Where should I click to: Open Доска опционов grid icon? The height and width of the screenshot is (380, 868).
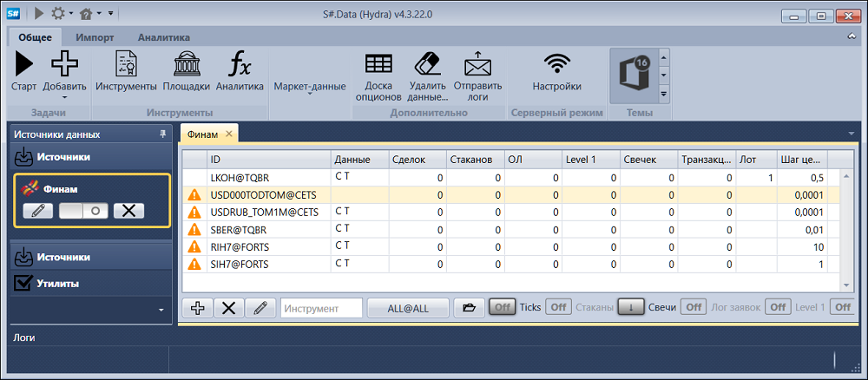[378, 65]
